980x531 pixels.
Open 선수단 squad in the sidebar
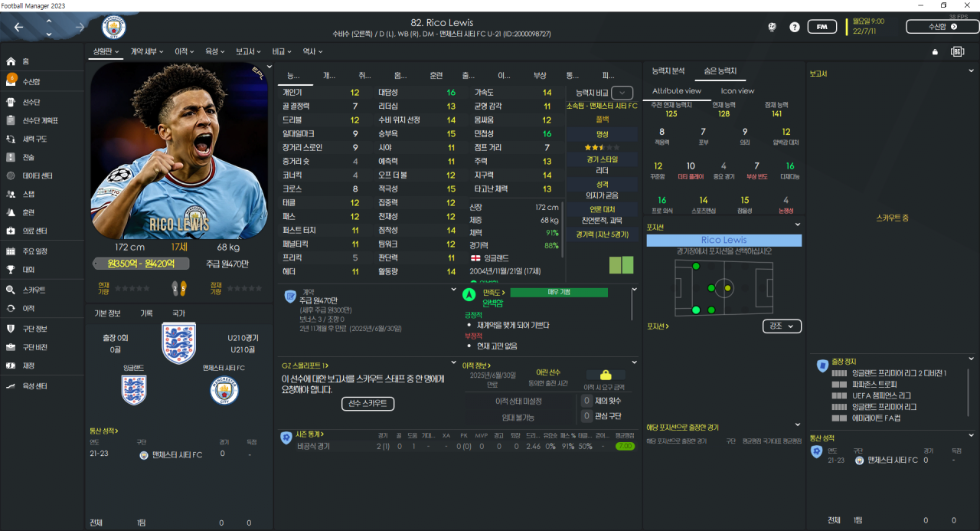[x=42, y=101]
